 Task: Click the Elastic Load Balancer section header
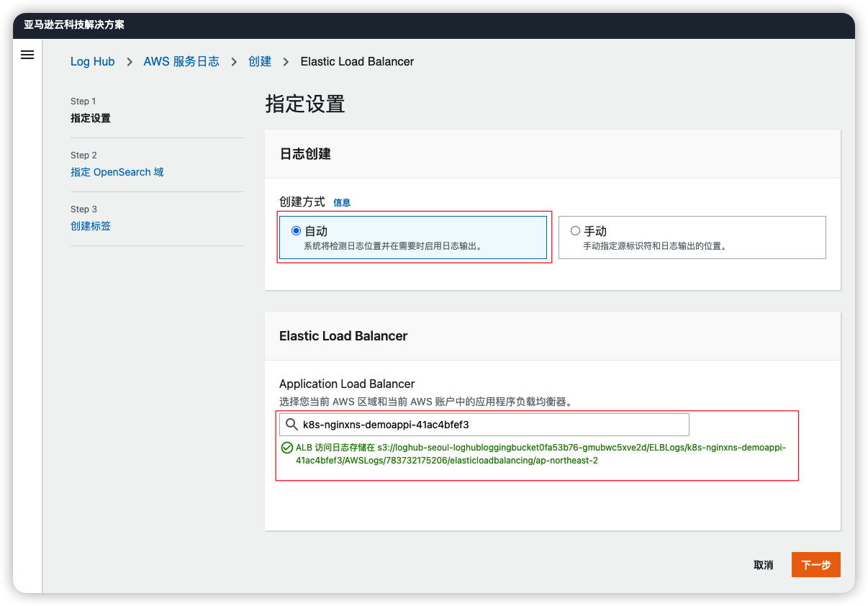click(x=343, y=336)
